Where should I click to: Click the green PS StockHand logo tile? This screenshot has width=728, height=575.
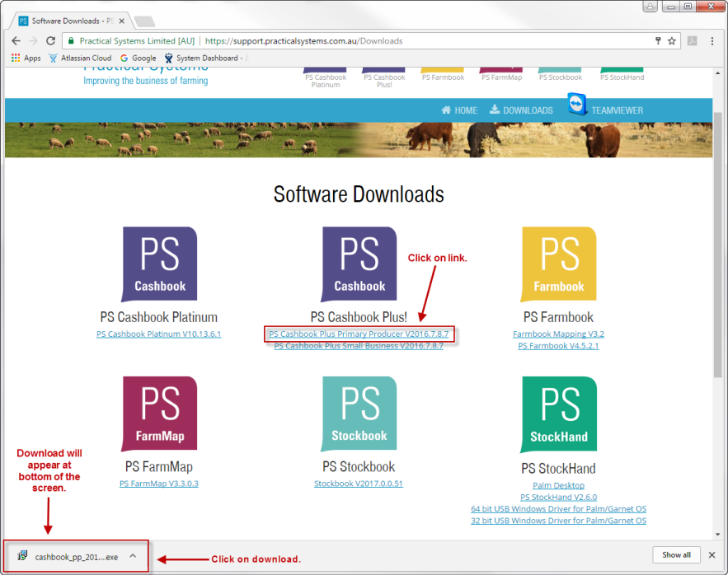tap(558, 414)
